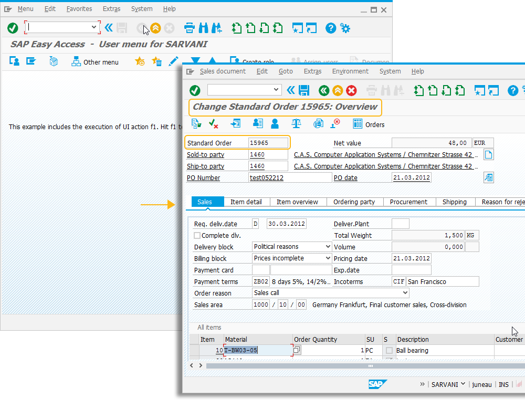Expand the SARVANI status bar dropdown
Screen dimensions: 525x420
(463, 384)
